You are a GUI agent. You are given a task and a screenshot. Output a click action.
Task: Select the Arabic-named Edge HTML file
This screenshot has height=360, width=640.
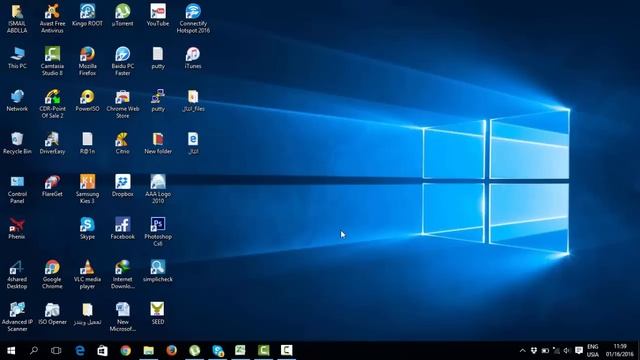(x=193, y=143)
